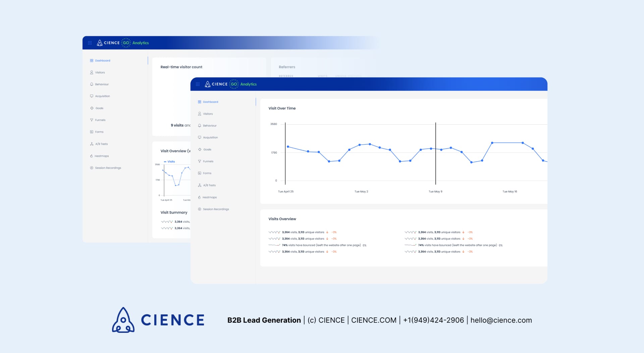Click the apps grid icon in the back window header
This screenshot has height=353, width=644.
coord(90,43)
